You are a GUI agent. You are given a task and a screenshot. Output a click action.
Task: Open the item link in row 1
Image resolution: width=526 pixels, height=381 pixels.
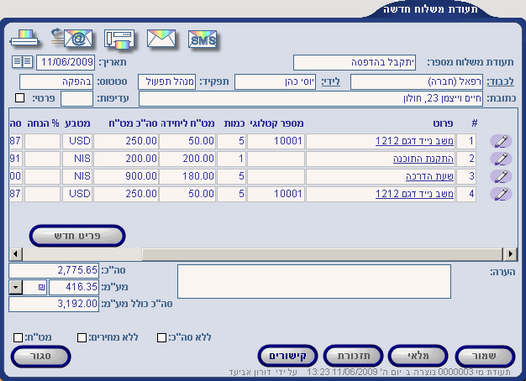pos(414,141)
